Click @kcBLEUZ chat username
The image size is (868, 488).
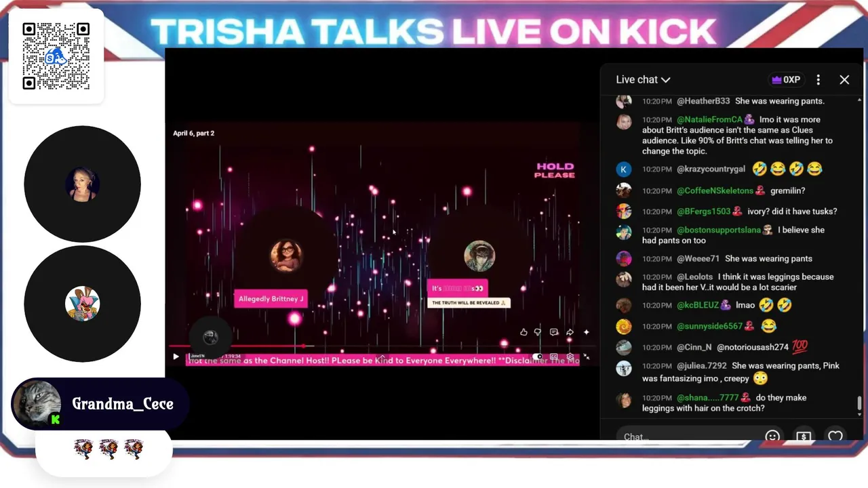click(x=698, y=305)
